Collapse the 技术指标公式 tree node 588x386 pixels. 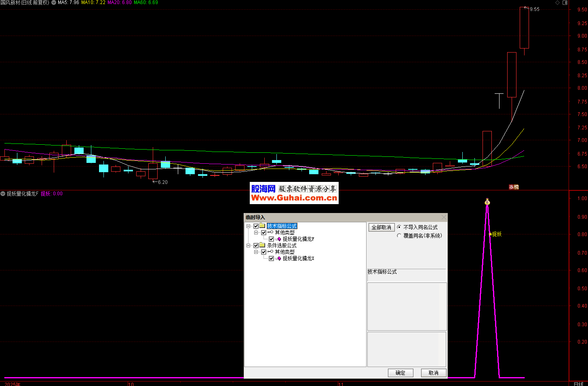point(249,226)
